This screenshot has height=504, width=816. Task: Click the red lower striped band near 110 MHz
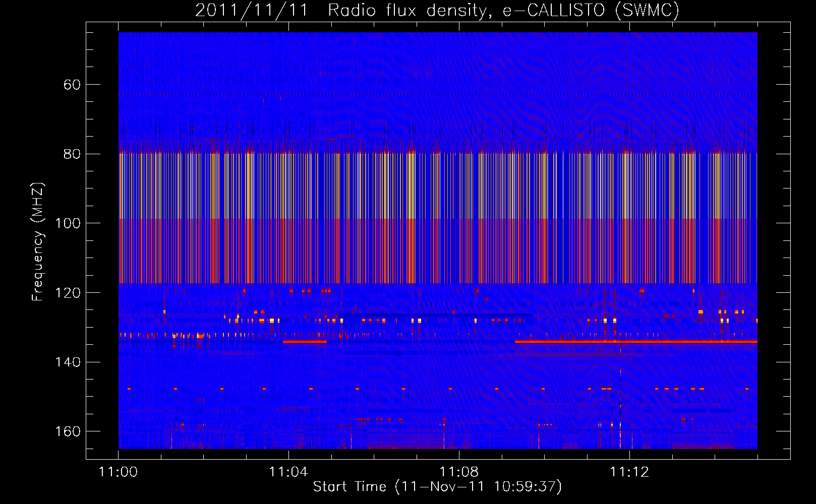click(x=438, y=251)
